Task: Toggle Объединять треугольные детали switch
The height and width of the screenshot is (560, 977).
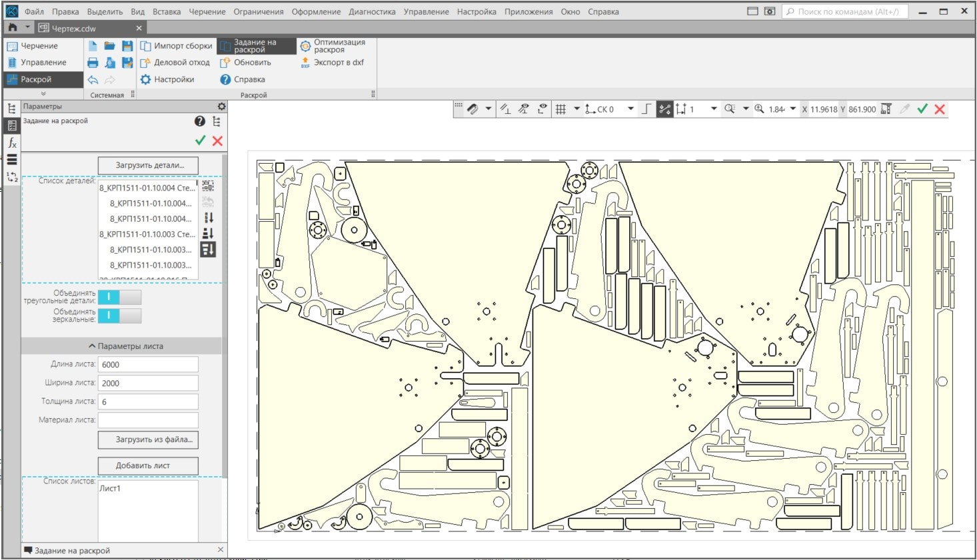Action: point(119,296)
